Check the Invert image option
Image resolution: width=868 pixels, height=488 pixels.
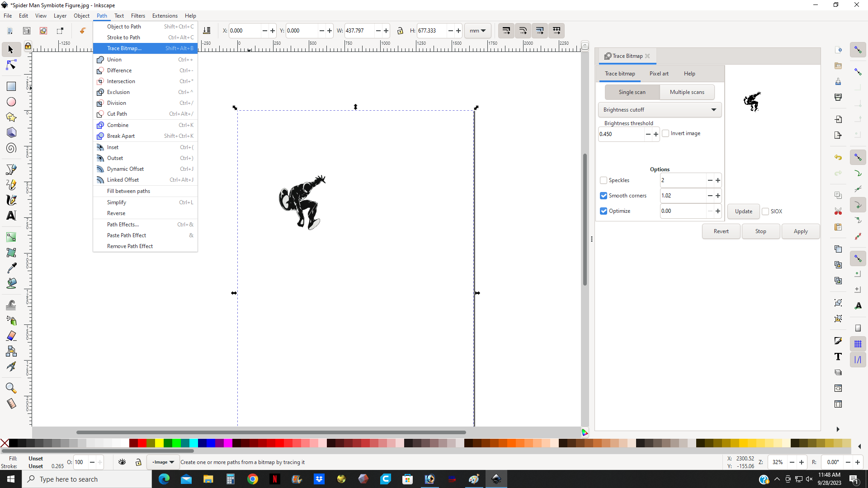[665, 133]
